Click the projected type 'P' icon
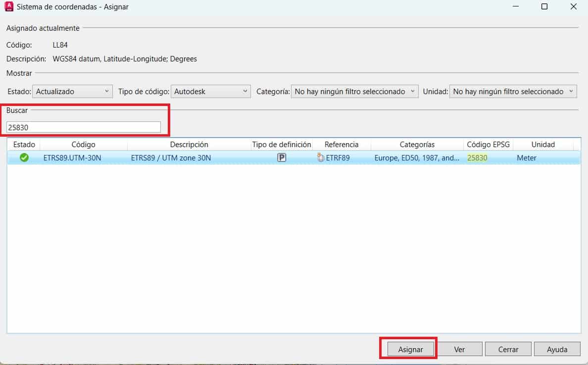The width and height of the screenshot is (588, 365). click(282, 158)
